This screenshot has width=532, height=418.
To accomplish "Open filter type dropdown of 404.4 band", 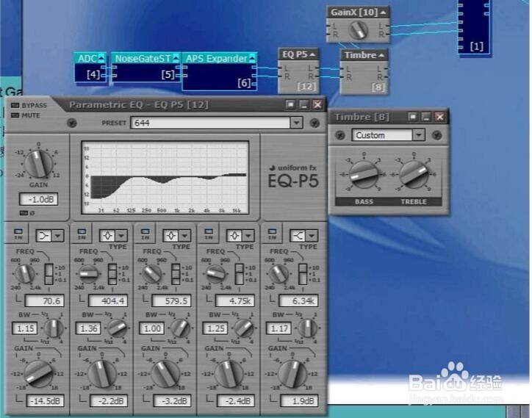I will point(121,236).
